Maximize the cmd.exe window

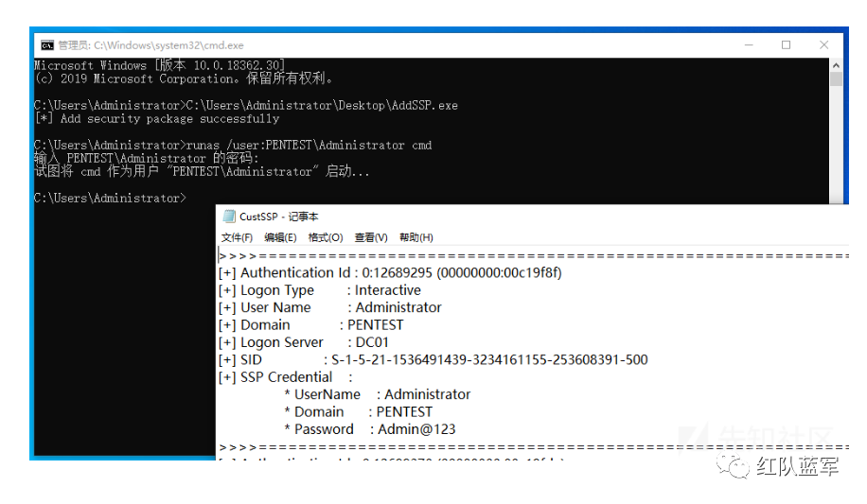(x=786, y=45)
